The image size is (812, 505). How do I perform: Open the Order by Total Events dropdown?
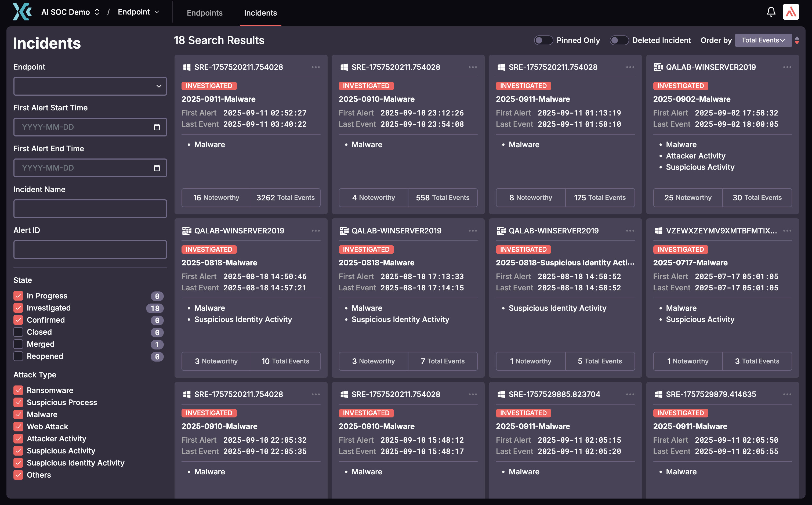click(x=763, y=40)
